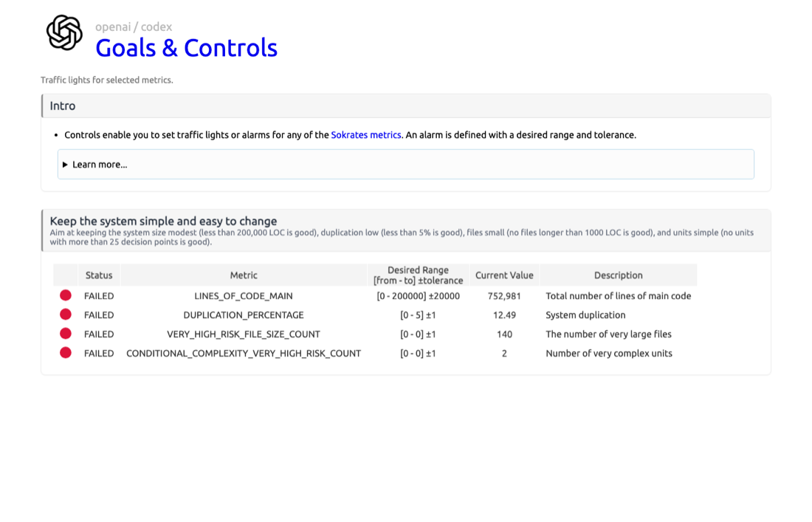Click description Number of very complex units
This screenshot has height=522, width=812.
609,353
